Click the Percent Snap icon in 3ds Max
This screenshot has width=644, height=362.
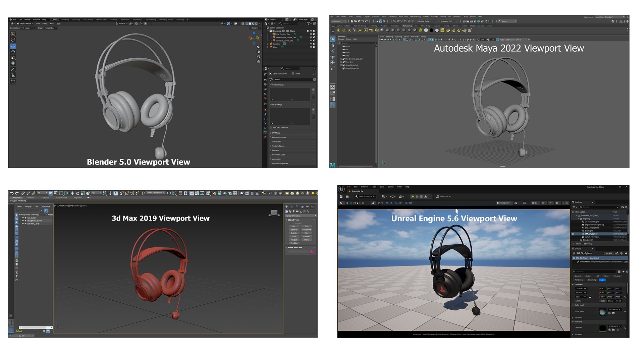pos(132,193)
